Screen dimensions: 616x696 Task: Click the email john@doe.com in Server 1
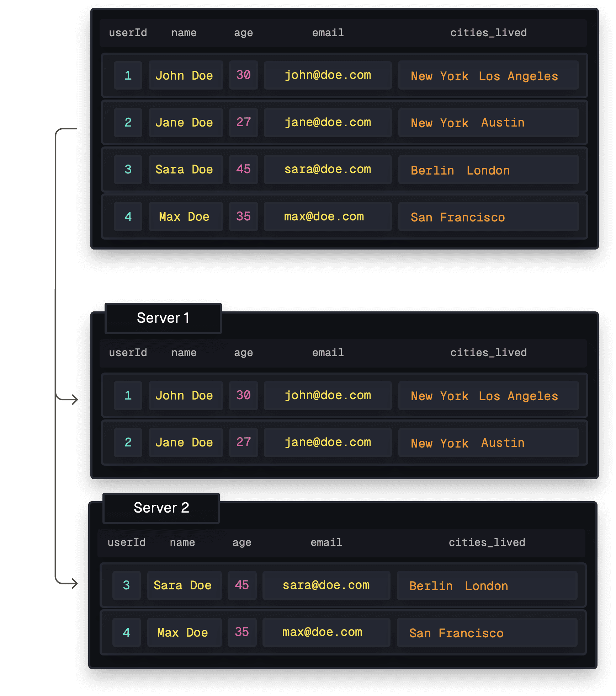pyautogui.click(x=328, y=395)
